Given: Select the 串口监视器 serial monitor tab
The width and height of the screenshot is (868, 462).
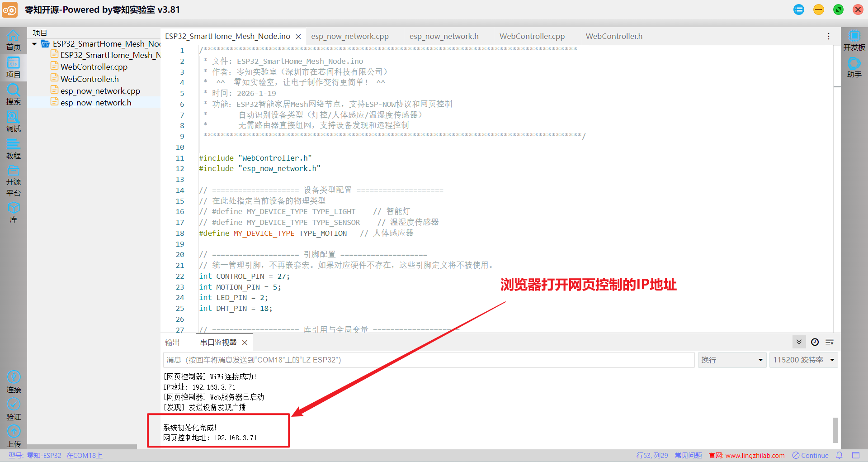Looking at the screenshot, I should pos(218,343).
